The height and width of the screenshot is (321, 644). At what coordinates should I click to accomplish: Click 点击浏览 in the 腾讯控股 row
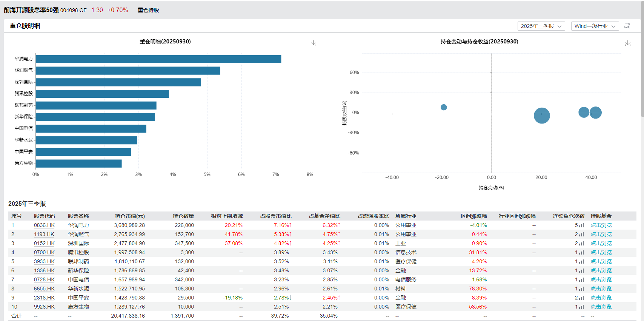[601, 253]
